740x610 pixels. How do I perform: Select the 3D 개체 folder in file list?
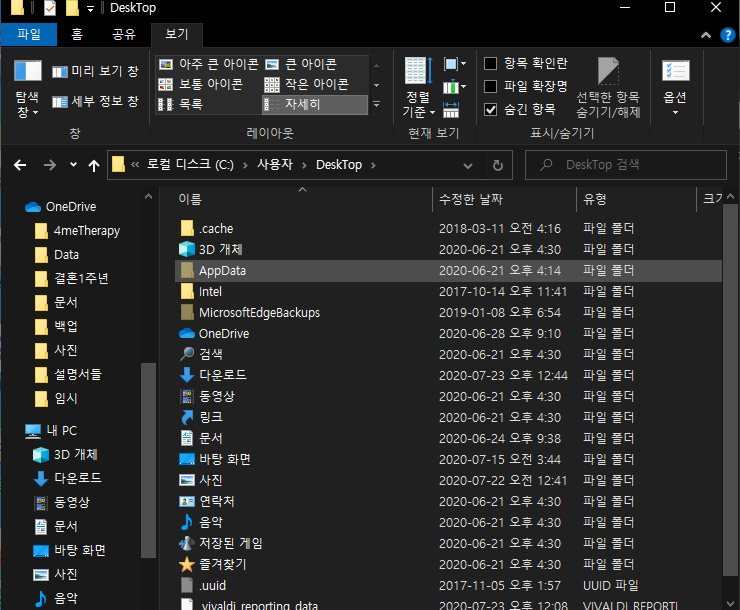(x=448, y=250)
